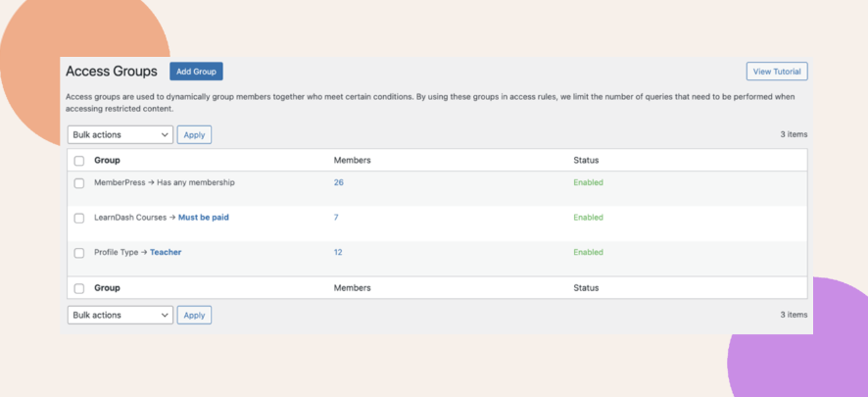Click the 12 members count link
The height and width of the screenshot is (397, 868).
[x=338, y=252]
